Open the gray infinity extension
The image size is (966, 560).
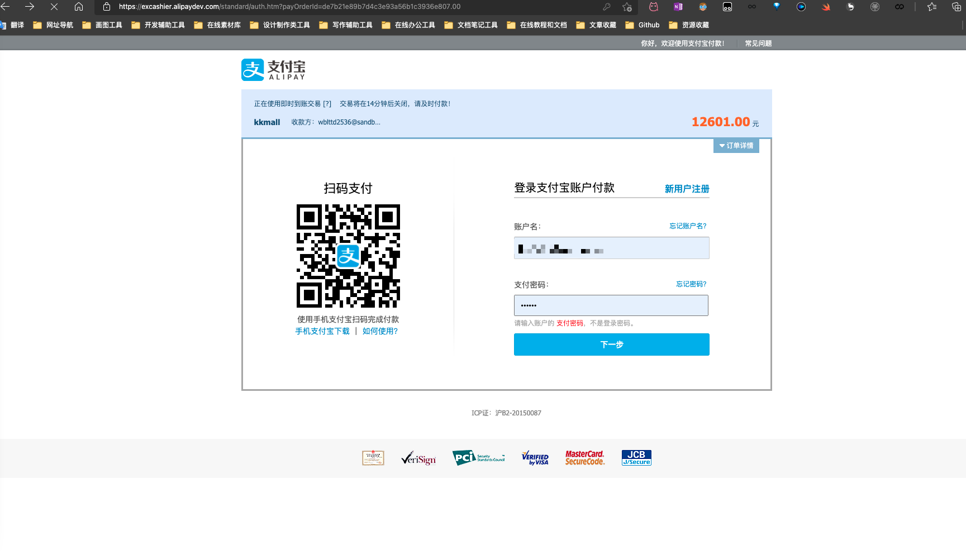tap(752, 7)
